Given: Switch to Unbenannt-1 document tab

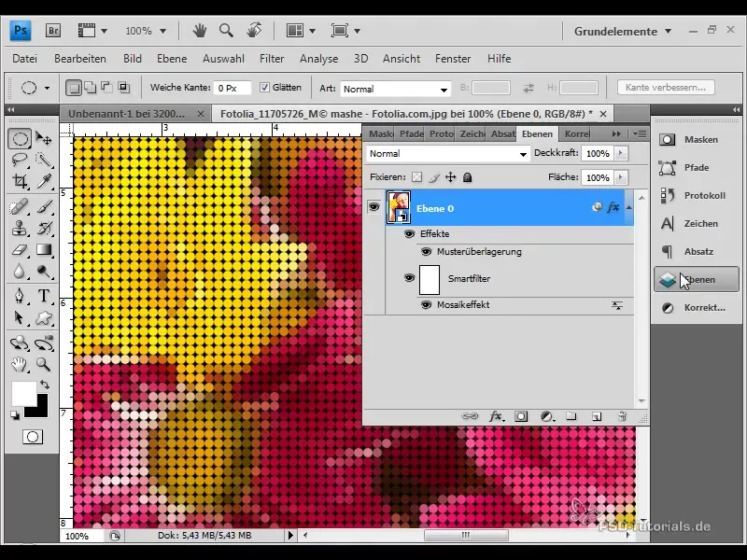Looking at the screenshot, I should (x=127, y=114).
